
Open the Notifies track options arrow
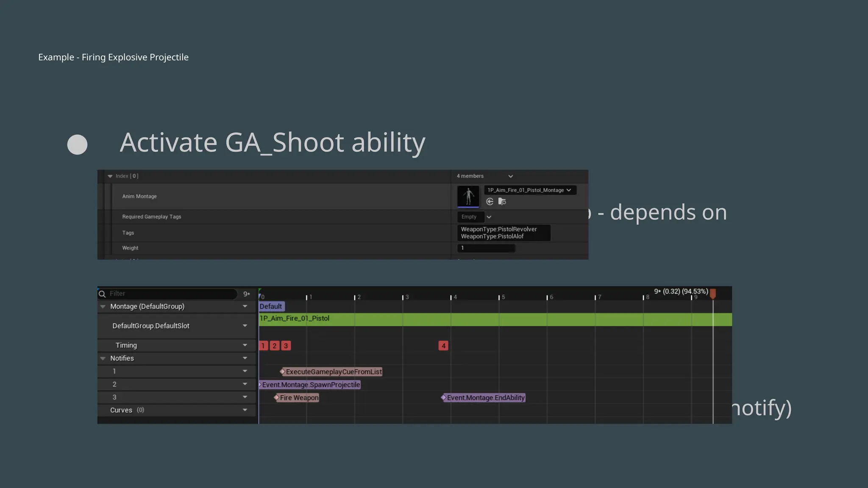pyautogui.click(x=245, y=358)
